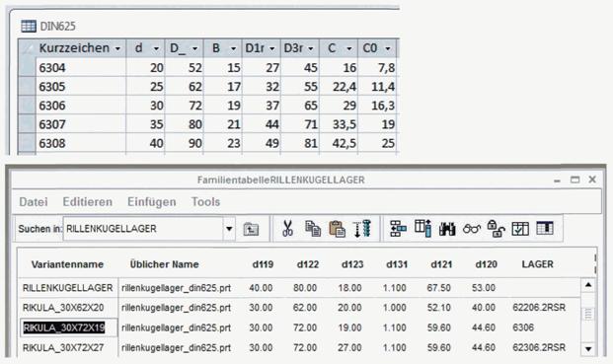
Task: Go up one level via folder icon
Action: pyautogui.click(x=251, y=229)
